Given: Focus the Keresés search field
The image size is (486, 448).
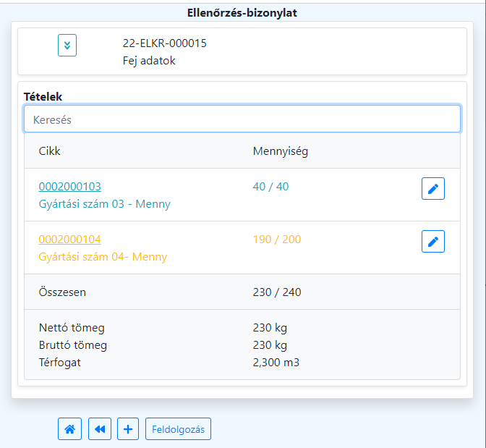Looking at the screenshot, I should click(x=242, y=119).
